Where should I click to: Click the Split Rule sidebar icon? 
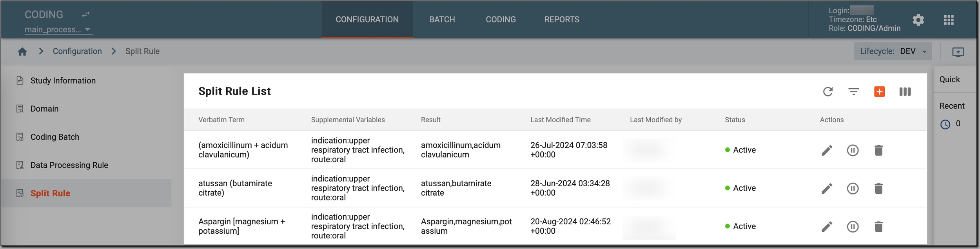tap(20, 193)
